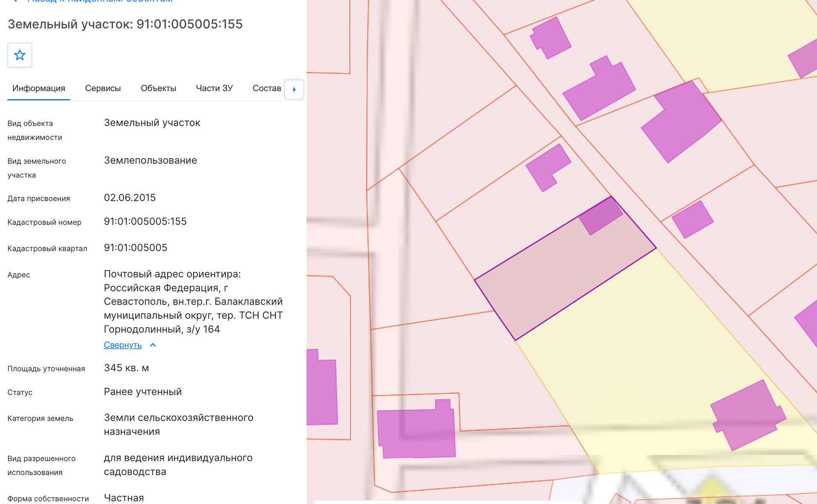Viewport: 817px width, 504px height.
Task: Switch to the Состав tab
Action: [267, 88]
